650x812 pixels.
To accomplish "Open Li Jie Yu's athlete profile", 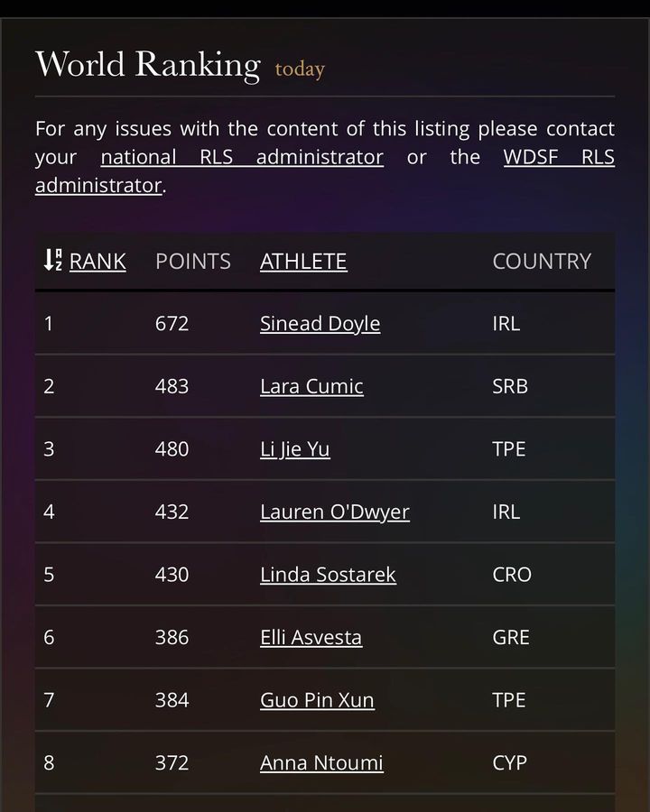I will point(295,449).
